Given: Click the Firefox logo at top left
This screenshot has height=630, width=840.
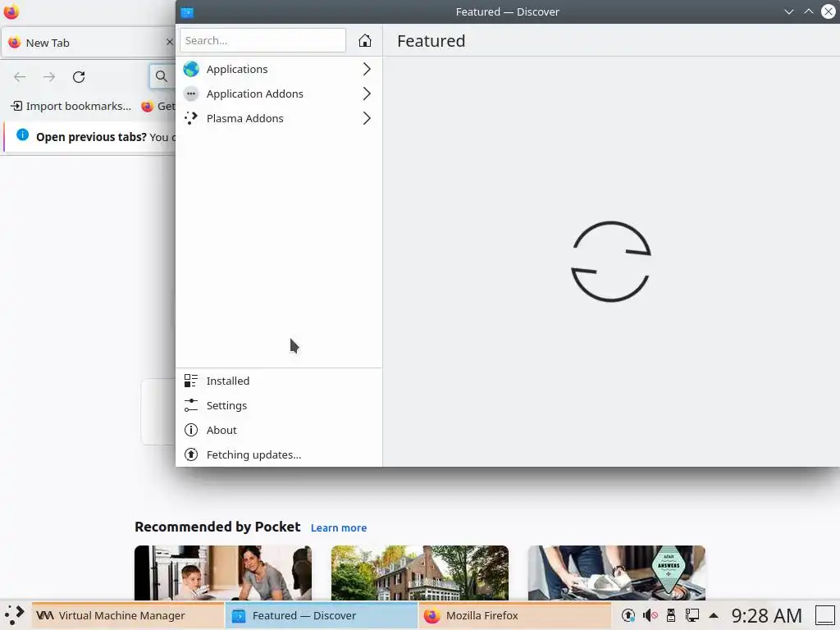Looking at the screenshot, I should (11, 11).
